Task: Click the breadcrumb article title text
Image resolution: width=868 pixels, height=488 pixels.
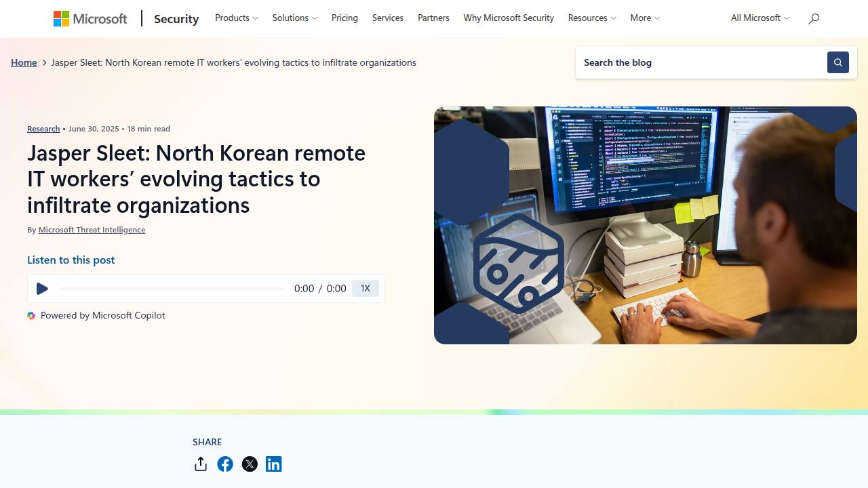Action: tap(234, 62)
